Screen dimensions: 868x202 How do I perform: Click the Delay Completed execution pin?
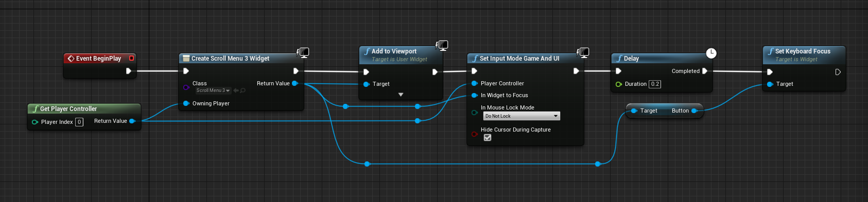[705, 71]
